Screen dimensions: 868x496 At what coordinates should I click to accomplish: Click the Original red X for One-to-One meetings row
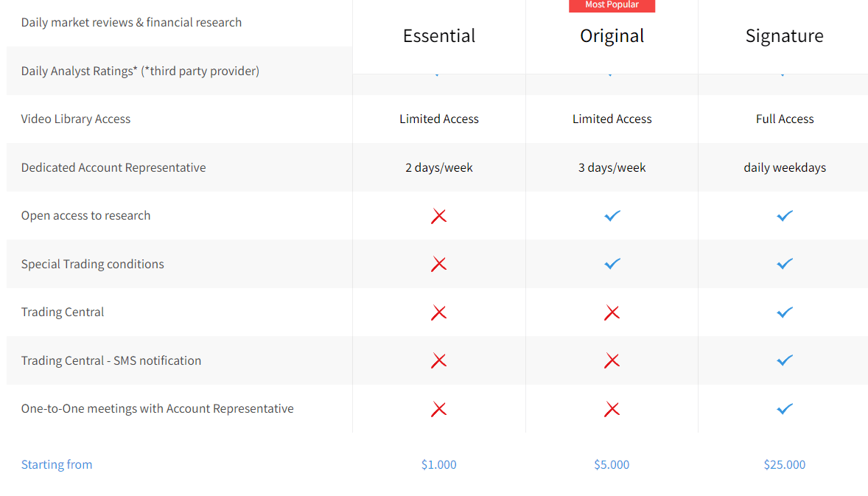point(612,409)
